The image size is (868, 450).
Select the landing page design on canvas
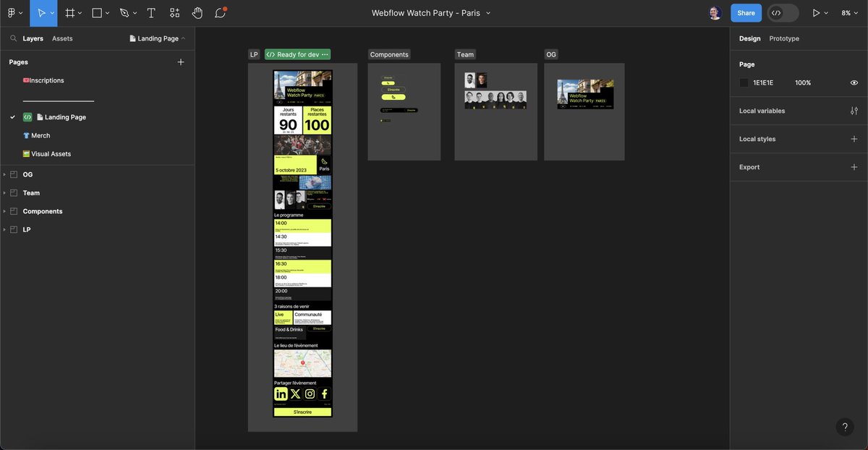pos(302,243)
